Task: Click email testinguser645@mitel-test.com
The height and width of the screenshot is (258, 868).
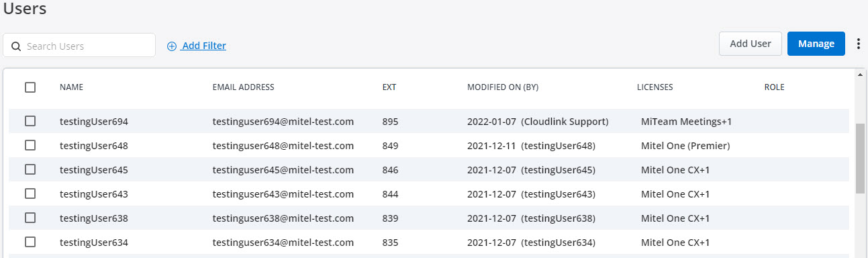Action: [283, 170]
